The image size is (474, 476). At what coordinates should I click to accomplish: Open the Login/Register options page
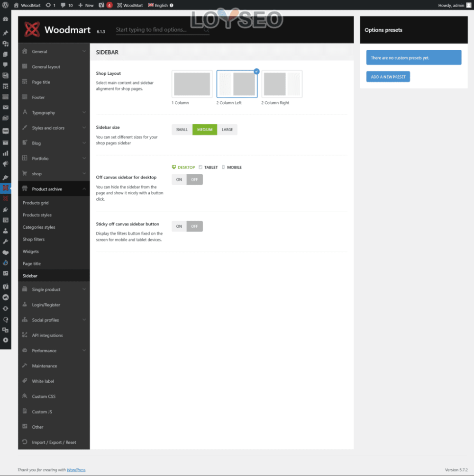[x=54, y=305]
